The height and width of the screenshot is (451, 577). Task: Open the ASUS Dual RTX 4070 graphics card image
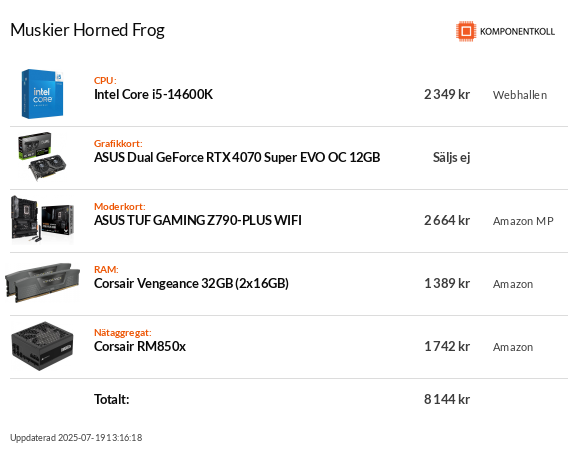[42, 157]
